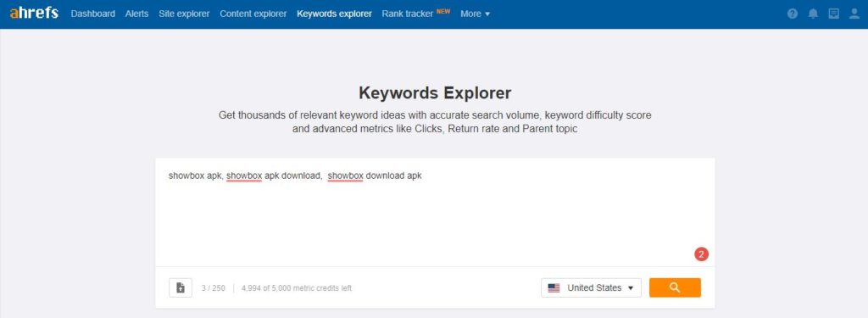Open Content explorer
This screenshot has width=868, height=318.
pos(253,14)
